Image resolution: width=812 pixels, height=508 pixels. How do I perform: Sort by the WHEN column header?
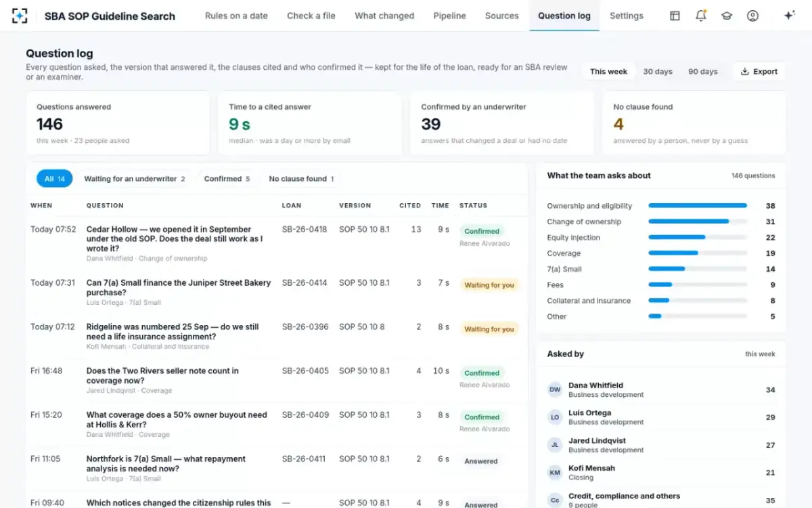coord(41,205)
